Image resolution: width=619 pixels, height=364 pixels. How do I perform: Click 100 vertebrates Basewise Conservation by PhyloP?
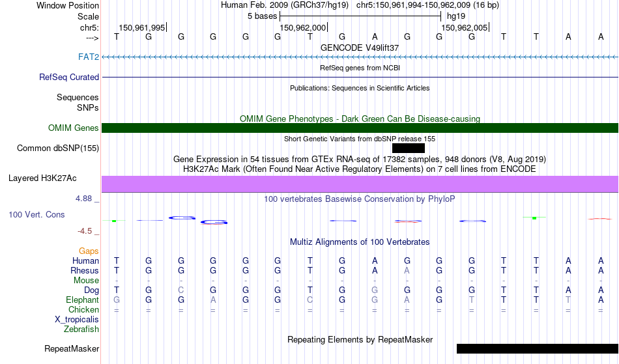(x=360, y=199)
